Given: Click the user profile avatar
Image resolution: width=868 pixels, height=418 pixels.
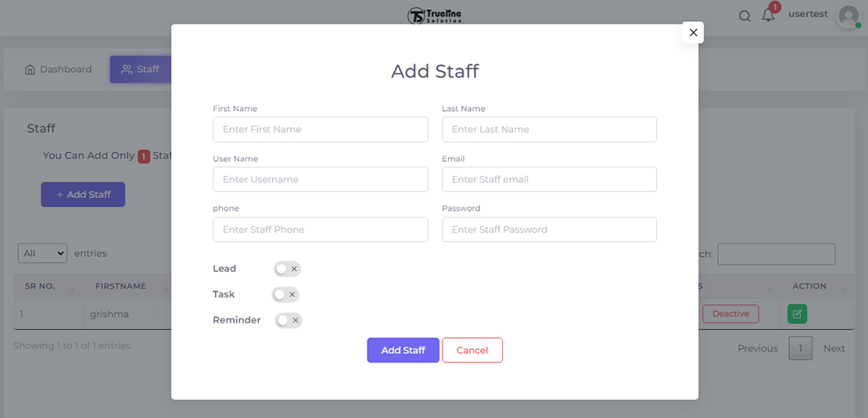Looking at the screenshot, I should click(x=848, y=16).
